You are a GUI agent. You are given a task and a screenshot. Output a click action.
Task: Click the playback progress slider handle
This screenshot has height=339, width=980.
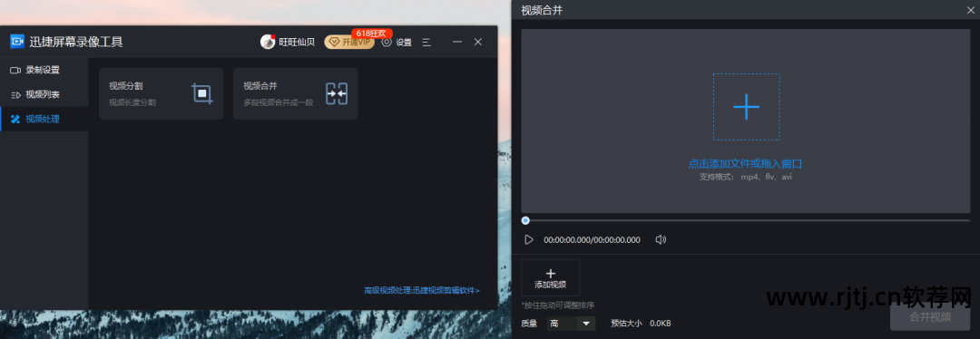[525, 220]
